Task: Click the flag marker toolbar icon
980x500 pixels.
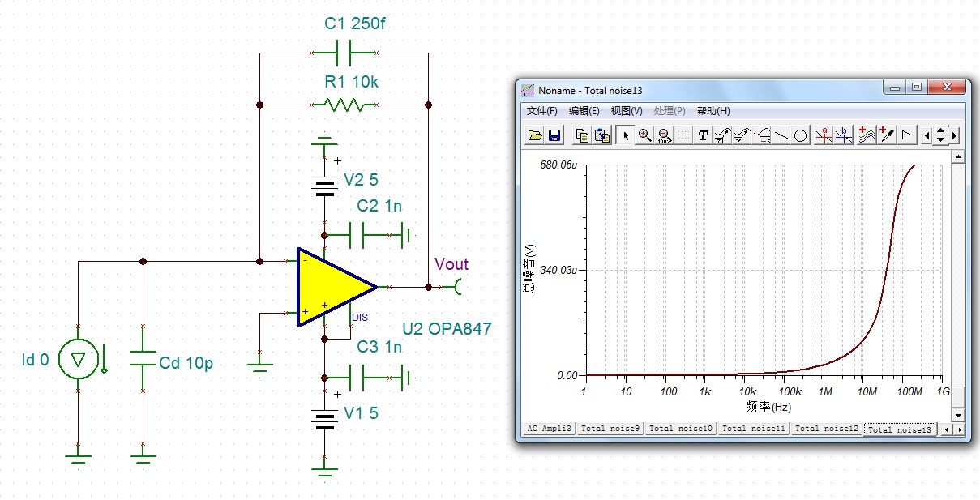Action: click(908, 136)
